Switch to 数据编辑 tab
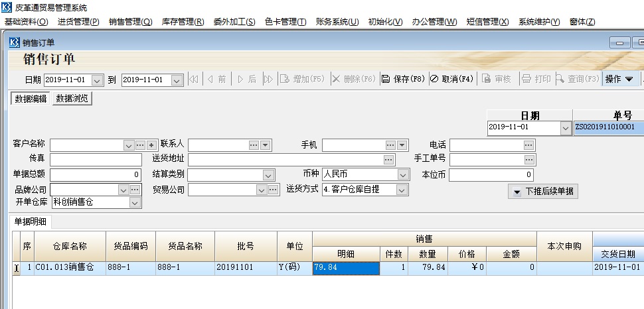Screen dimensions: 644x309 31,99
